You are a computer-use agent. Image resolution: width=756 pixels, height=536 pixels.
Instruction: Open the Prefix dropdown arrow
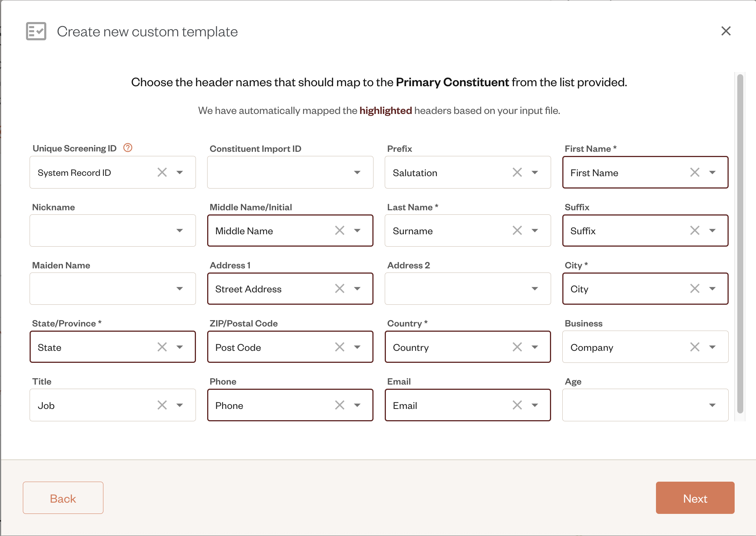pyautogui.click(x=535, y=172)
